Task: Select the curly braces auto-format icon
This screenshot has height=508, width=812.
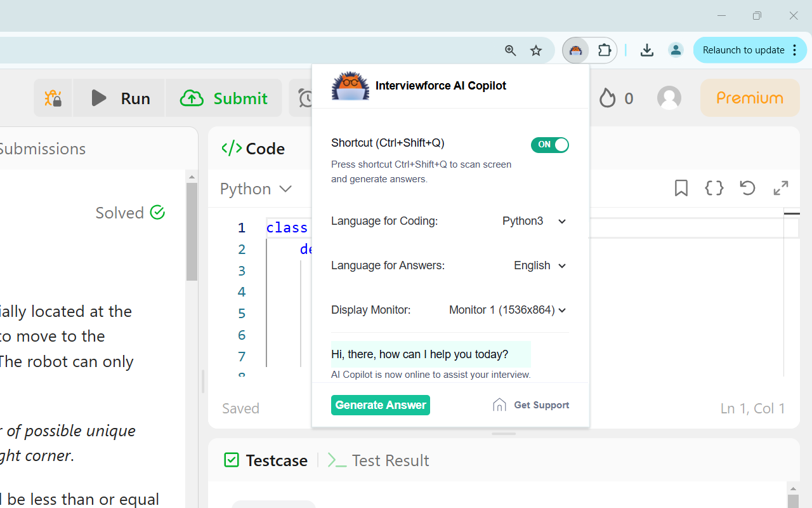Action: click(x=714, y=188)
